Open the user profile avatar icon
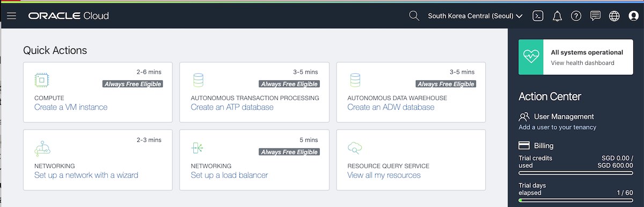This screenshot has height=207, width=644. pos(633,16)
